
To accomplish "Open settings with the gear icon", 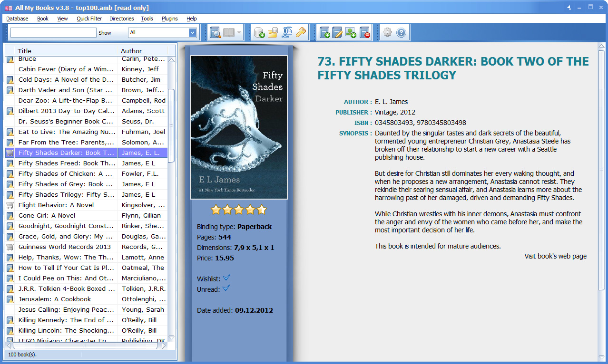I will (x=388, y=33).
